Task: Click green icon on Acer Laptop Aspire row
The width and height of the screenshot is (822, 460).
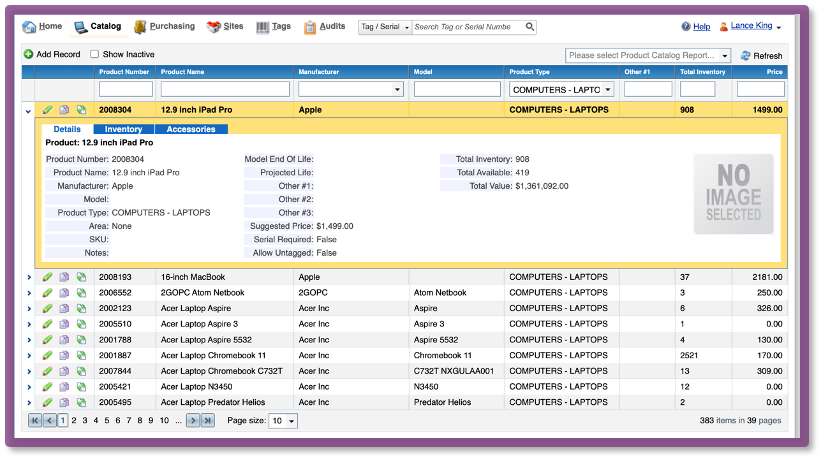Action: 81,308
